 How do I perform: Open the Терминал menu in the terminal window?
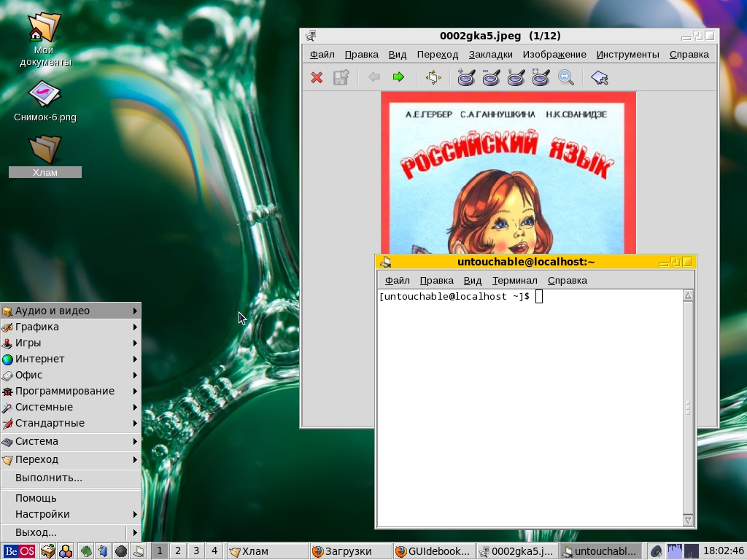coord(514,281)
